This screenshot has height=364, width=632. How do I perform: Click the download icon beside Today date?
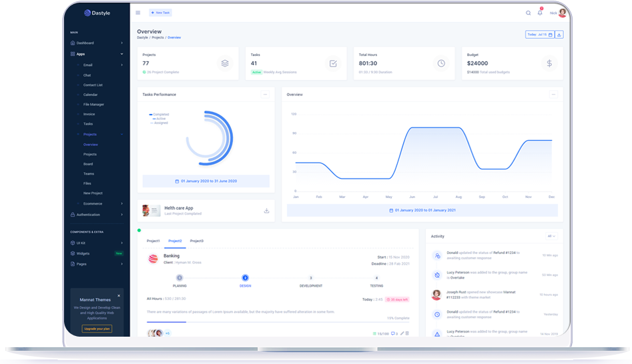559,35
